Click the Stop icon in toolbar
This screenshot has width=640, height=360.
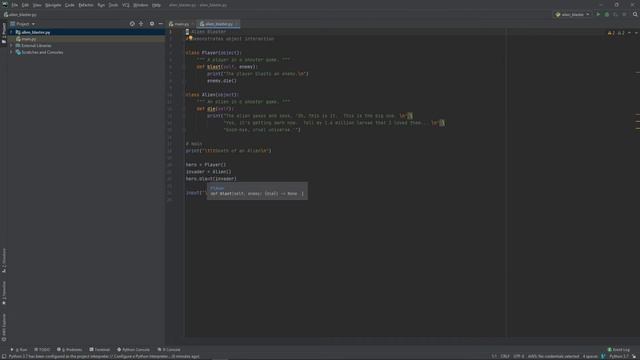tap(624, 15)
